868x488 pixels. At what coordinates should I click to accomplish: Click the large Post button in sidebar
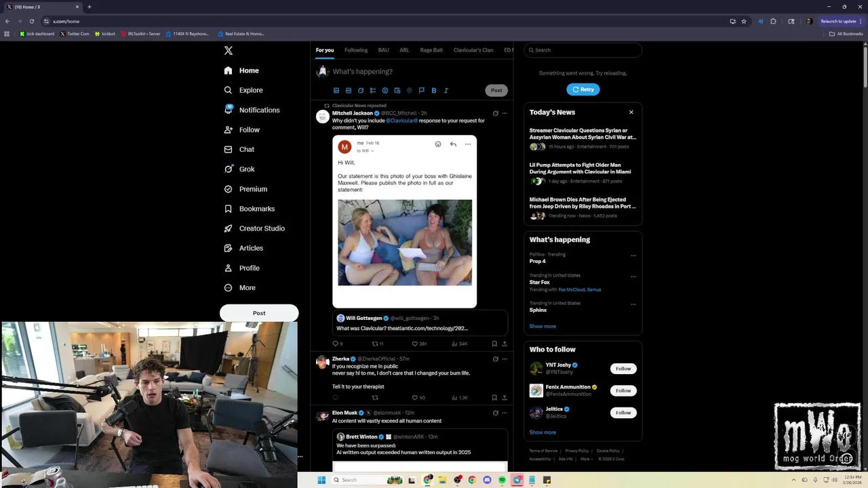click(x=259, y=313)
